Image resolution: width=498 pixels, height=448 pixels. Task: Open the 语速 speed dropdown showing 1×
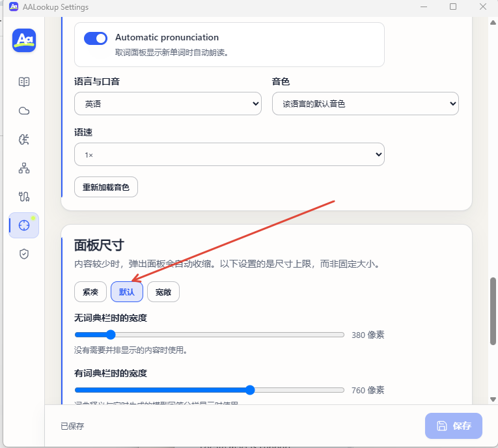229,154
